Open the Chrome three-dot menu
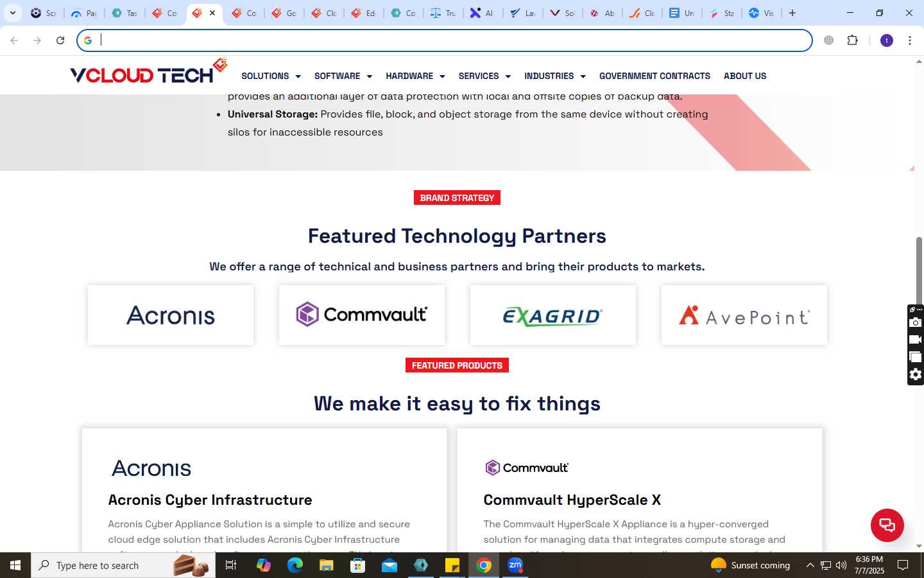This screenshot has width=924, height=578. tap(910, 40)
